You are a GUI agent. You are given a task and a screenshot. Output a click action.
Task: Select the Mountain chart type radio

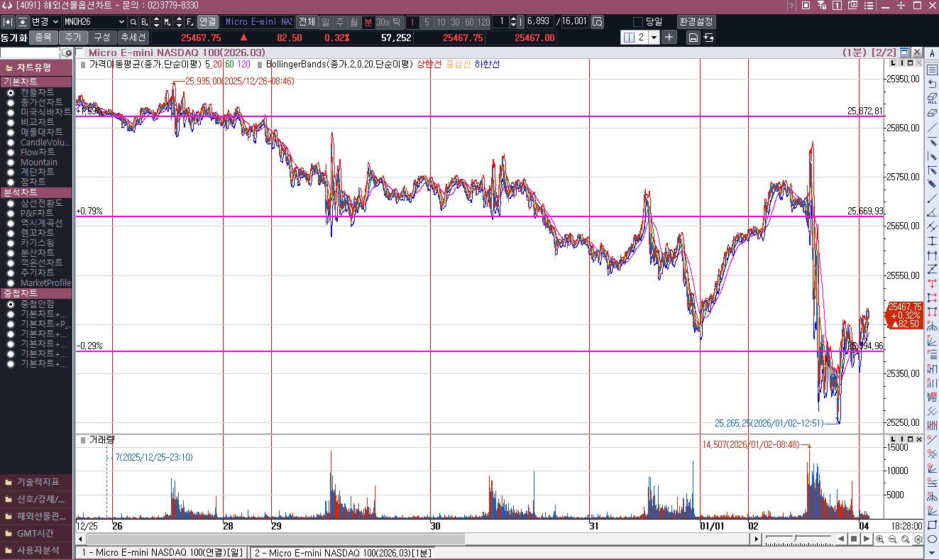click(11, 163)
